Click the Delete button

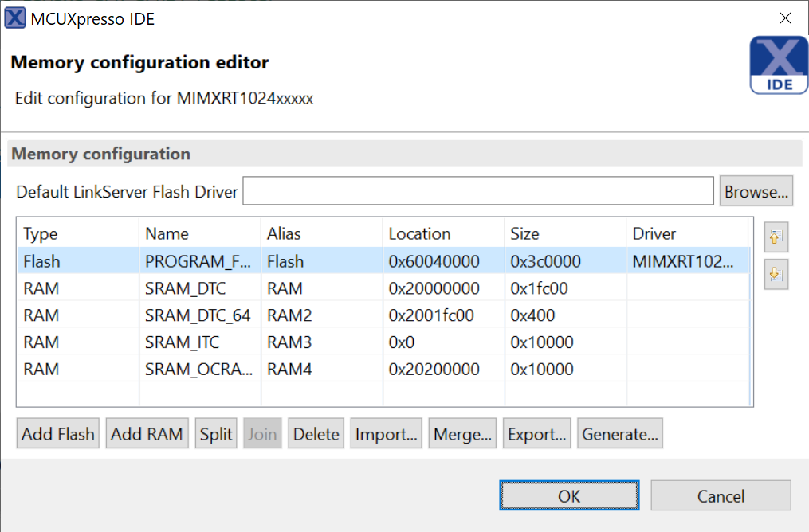[316, 434]
